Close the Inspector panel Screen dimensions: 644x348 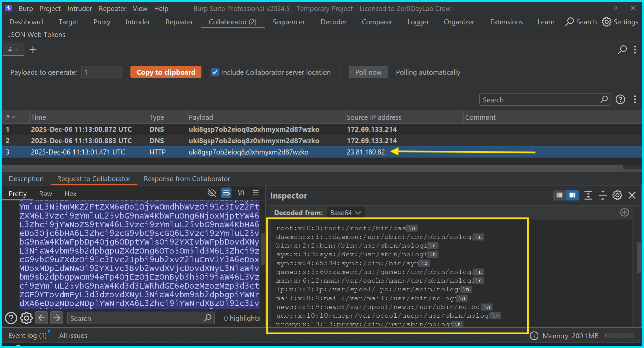632,195
